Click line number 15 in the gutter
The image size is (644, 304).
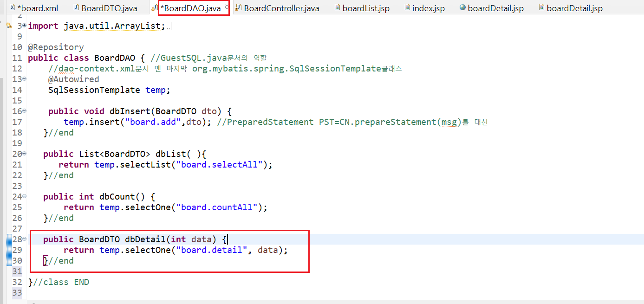[17, 101]
